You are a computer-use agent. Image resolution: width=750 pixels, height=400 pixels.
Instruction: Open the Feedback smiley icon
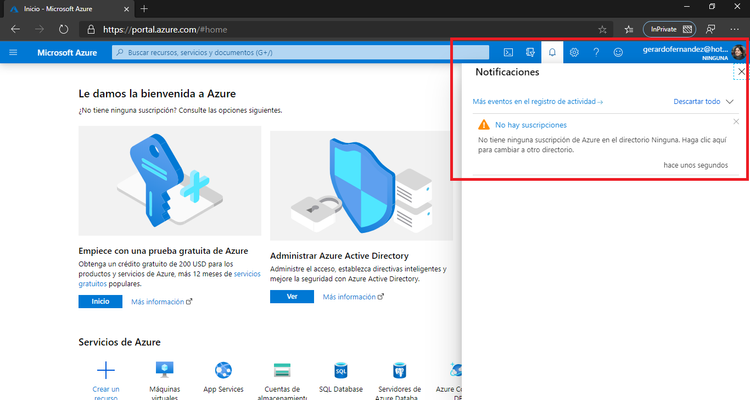click(618, 52)
